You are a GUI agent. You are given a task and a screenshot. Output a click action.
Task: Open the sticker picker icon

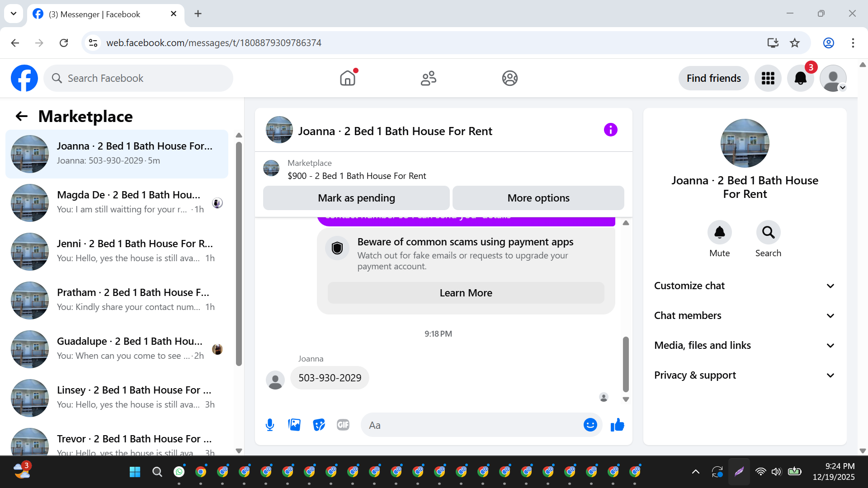[x=319, y=425]
